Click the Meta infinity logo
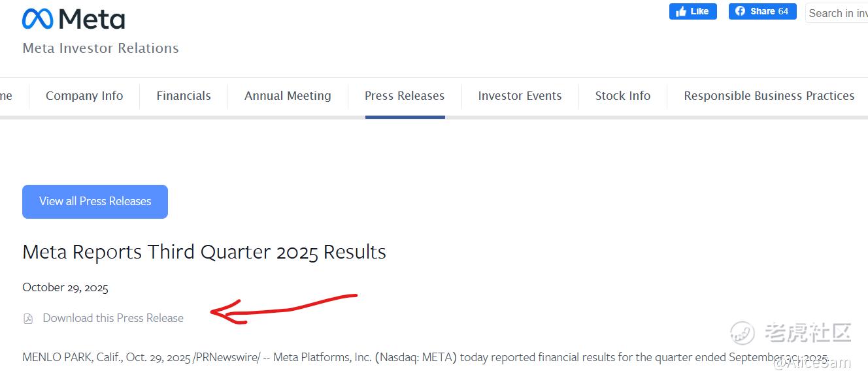Image resolution: width=868 pixels, height=382 pixels. click(38, 19)
